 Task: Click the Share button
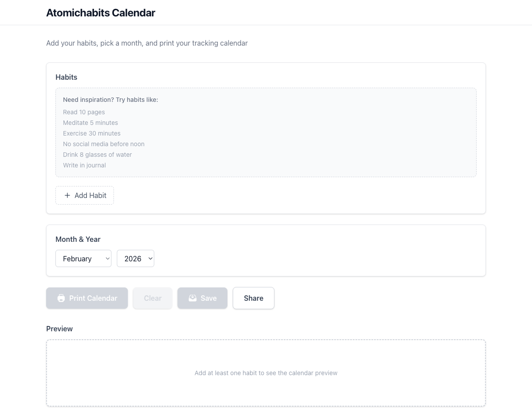pyautogui.click(x=253, y=298)
